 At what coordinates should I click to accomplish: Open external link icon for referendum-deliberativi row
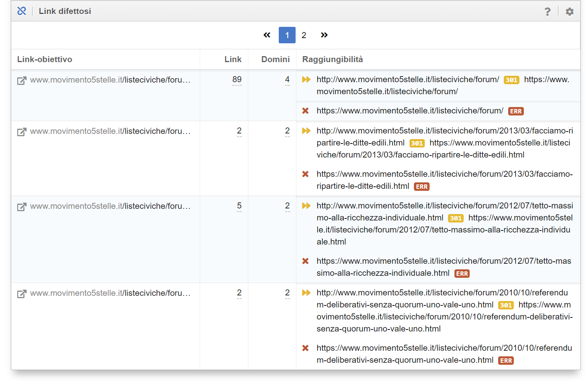coord(22,294)
